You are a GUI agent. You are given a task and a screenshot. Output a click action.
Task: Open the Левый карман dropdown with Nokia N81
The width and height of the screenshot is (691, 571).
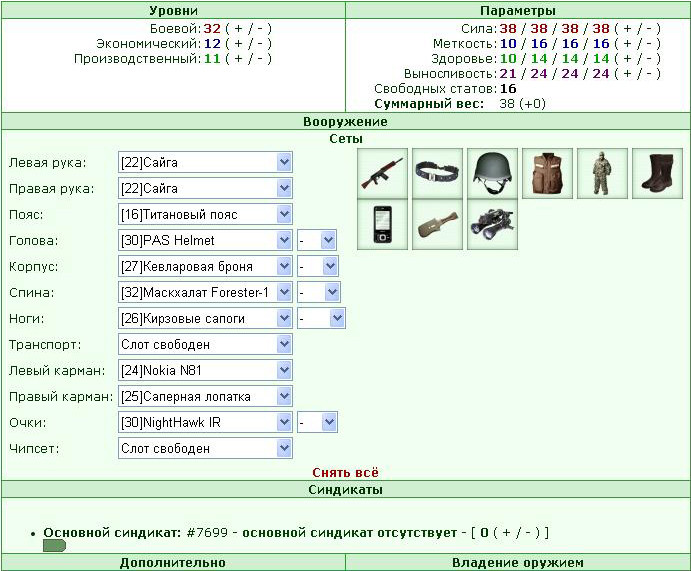pyautogui.click(x=205, y=371)
